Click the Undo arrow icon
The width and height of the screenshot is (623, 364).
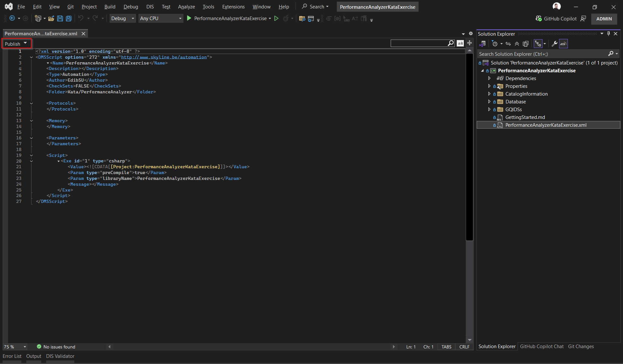point(81,18)
